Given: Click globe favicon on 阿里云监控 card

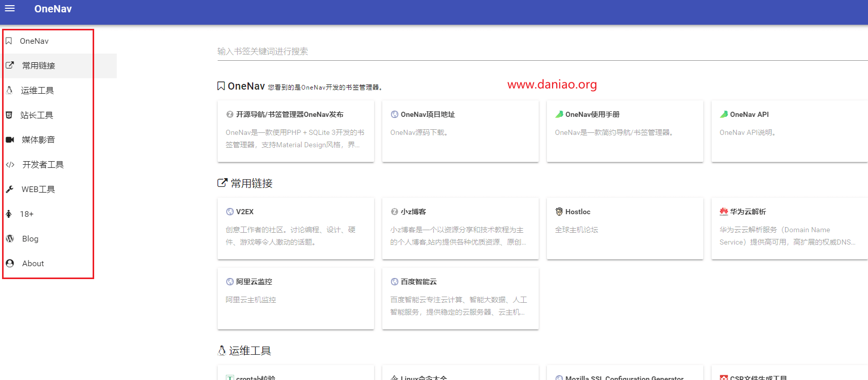Looking at the screenshot, I should pos(230,282).
